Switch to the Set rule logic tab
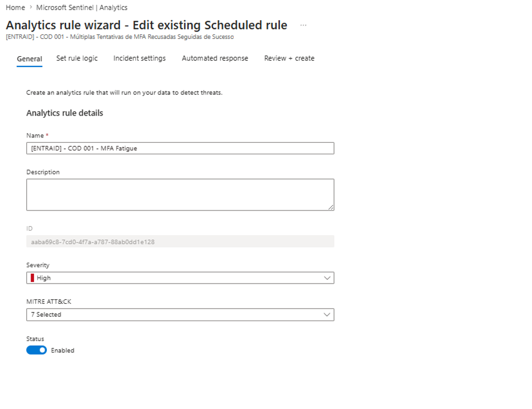Screen dimensions: 532x409 click(77, 58)
